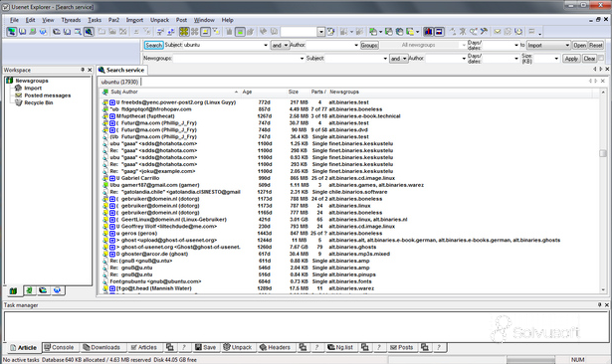
Task: Open the Size (KB) dropdown
Action: click(x=556, y=59)
